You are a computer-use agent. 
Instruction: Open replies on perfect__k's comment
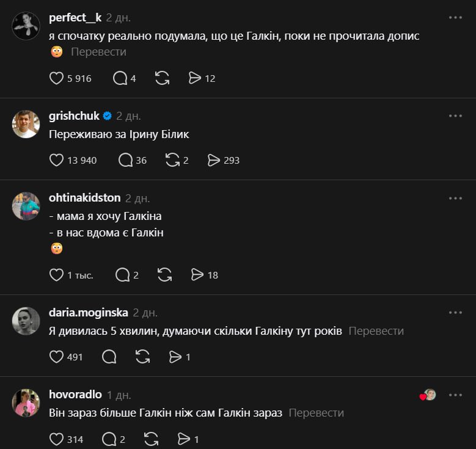[120, 78]
